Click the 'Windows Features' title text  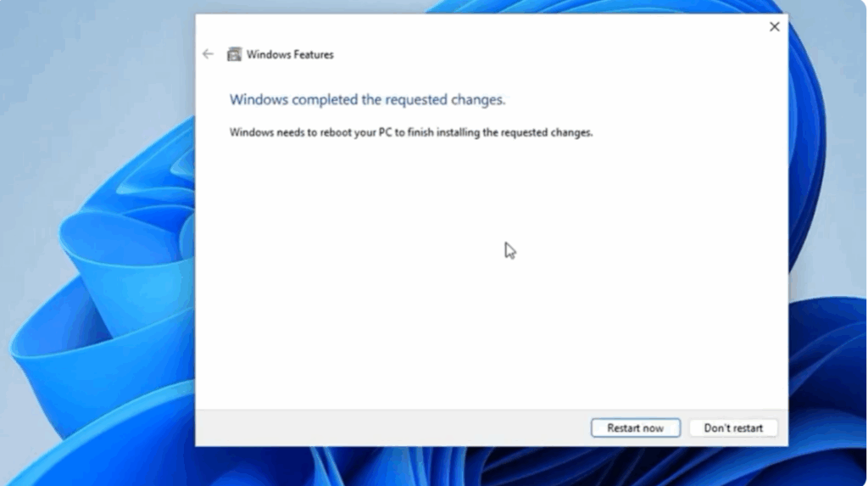pyautogui.click(x=290, y=54)
